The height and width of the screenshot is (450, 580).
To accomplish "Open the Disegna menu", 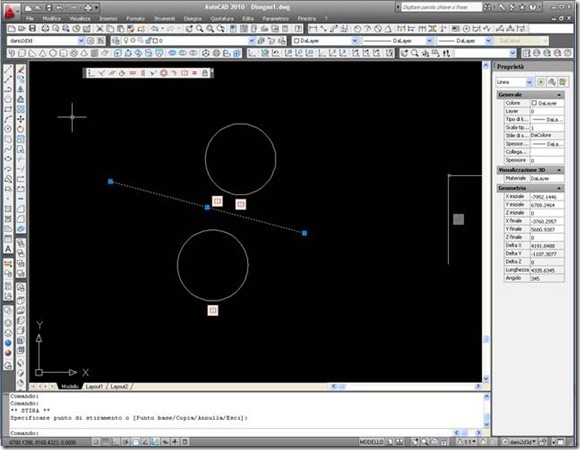I will [x=192, y=18].
